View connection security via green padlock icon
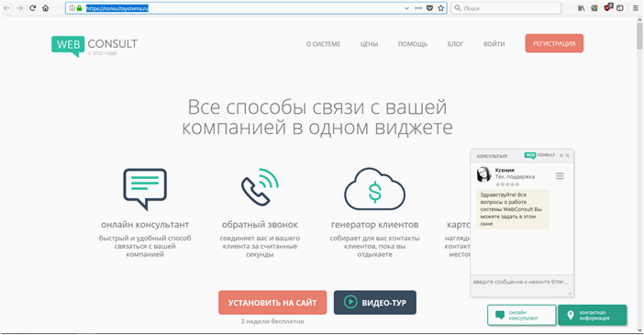644x335 pixels. pos(79,8)
